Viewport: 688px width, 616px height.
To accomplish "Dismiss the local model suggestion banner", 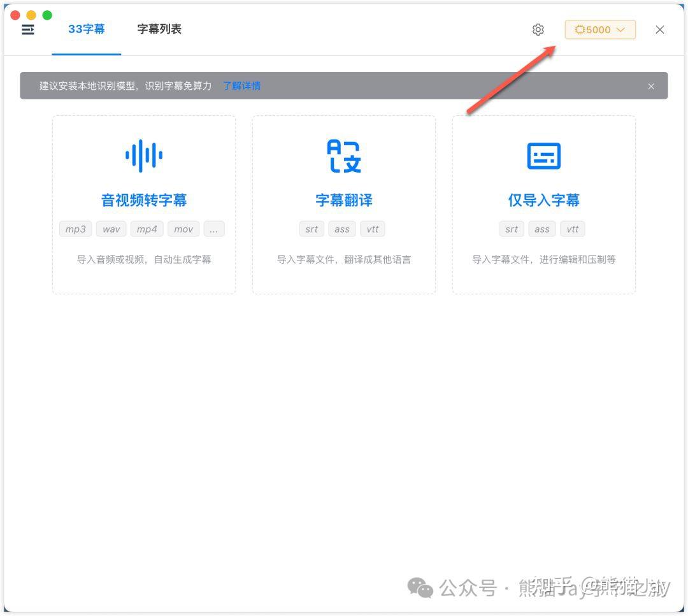I will click(x=651, y=86).
